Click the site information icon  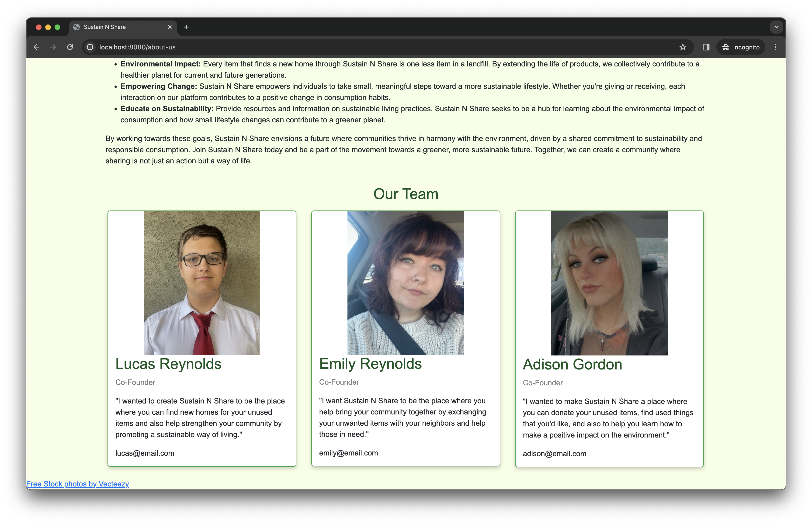[x=90, y=47]
